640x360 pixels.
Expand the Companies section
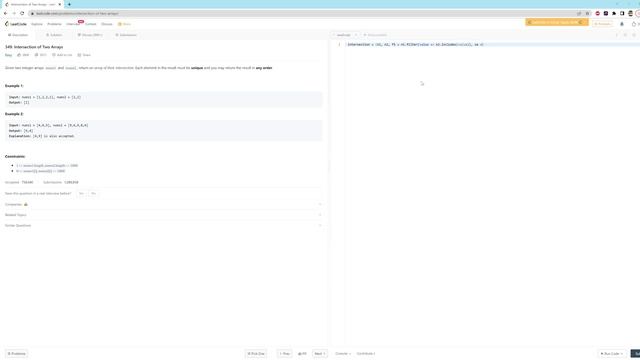[x=163, y=204]
